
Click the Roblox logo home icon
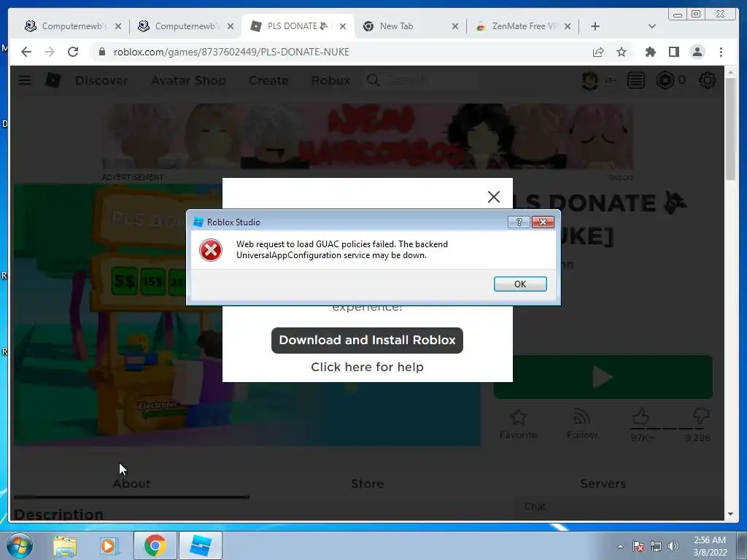[53, 80]
